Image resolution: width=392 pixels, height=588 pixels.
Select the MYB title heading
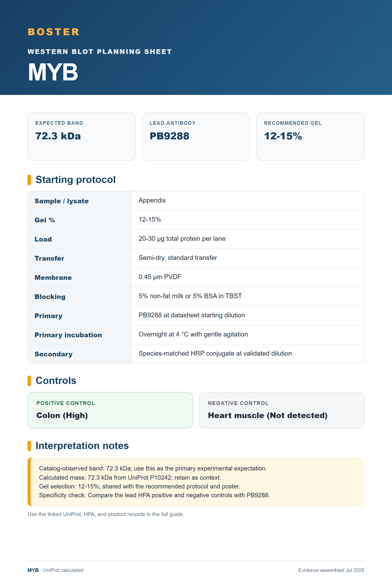pyautogui.click(x=53, y=72)
